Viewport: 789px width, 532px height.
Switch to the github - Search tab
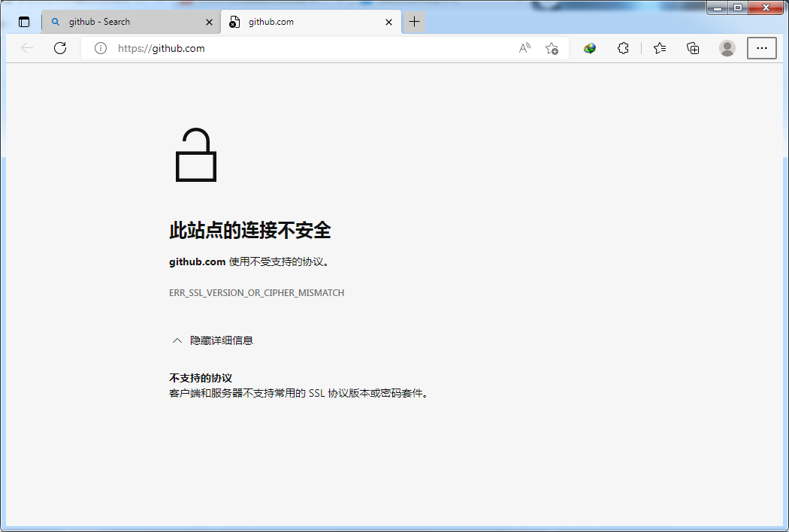[x=128, y=22]
